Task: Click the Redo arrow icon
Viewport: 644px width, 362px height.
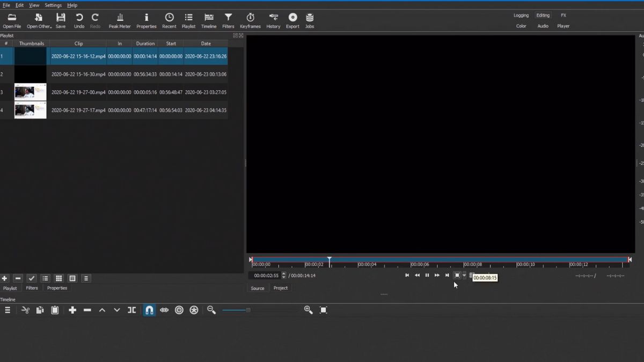Action: pyautogui.click(x=95, y=21)
